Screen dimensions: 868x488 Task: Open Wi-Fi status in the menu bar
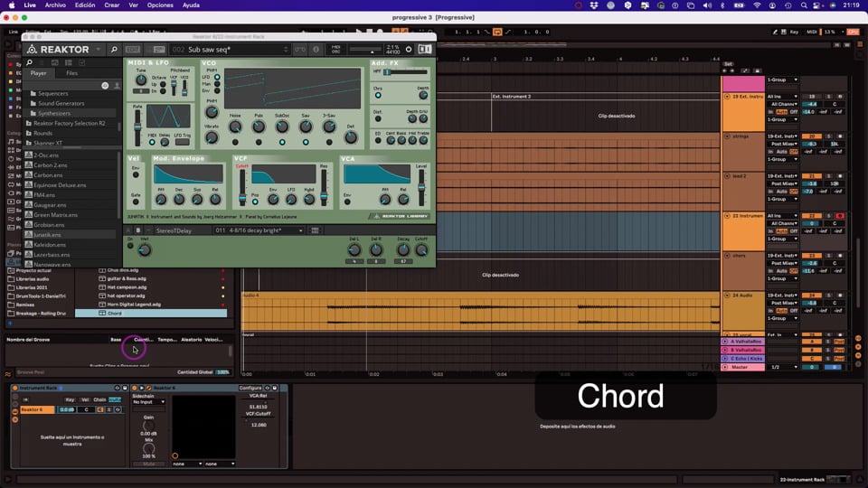coord(757,5)
